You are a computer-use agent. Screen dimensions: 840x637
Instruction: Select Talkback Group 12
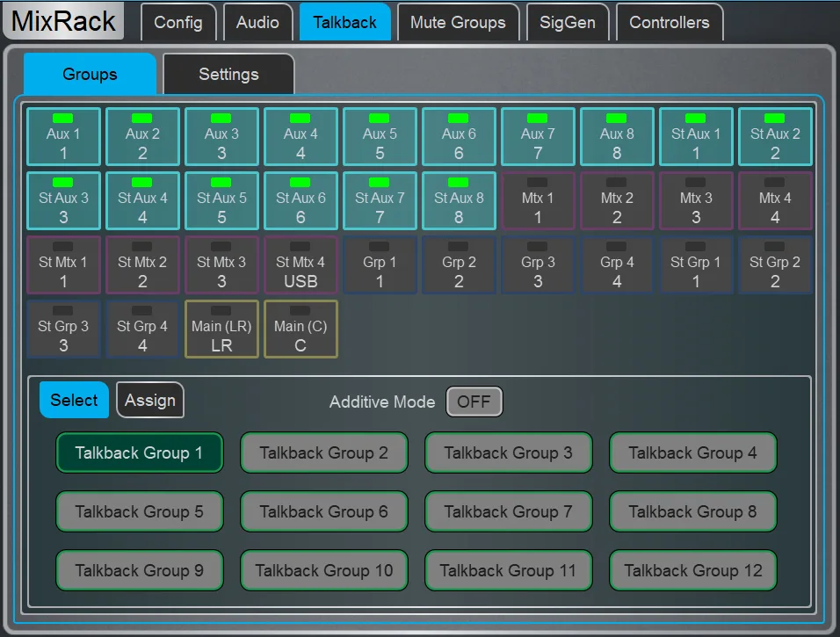pyautogui.click(x=693, y=570)
